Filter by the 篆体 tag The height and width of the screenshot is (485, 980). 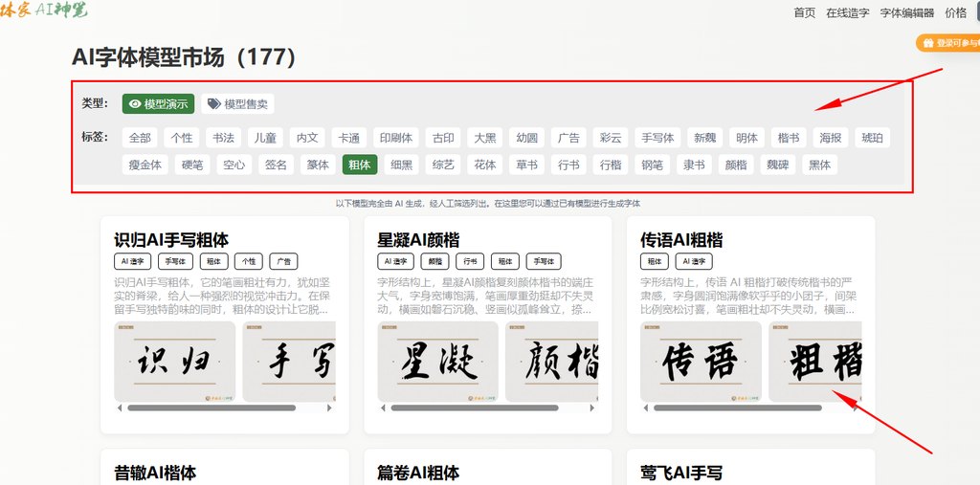[318, 165]
